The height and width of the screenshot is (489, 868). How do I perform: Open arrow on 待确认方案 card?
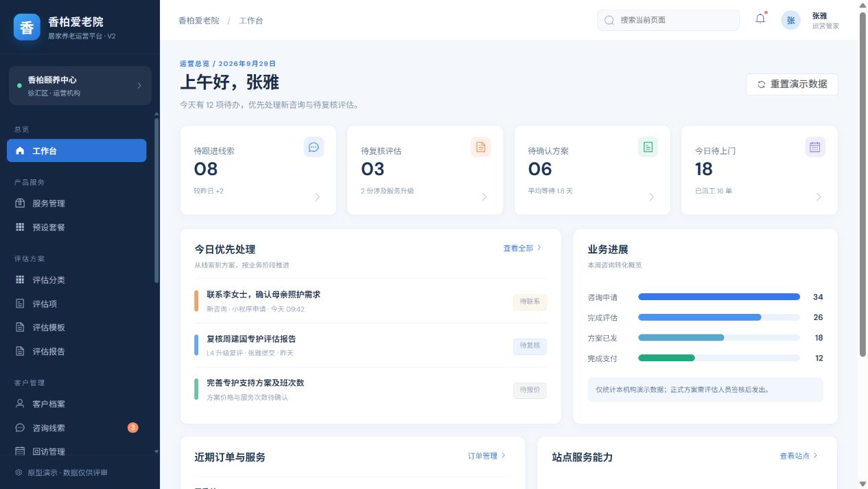(x=652, y=197)
